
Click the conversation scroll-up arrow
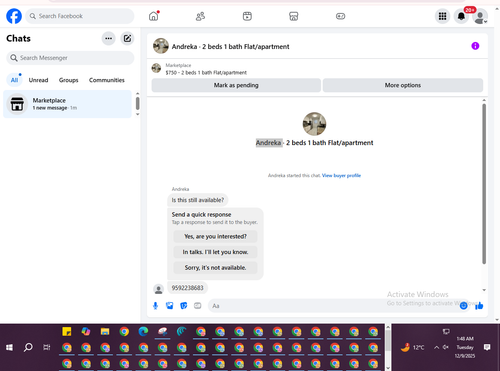click(x=484, y=100)
